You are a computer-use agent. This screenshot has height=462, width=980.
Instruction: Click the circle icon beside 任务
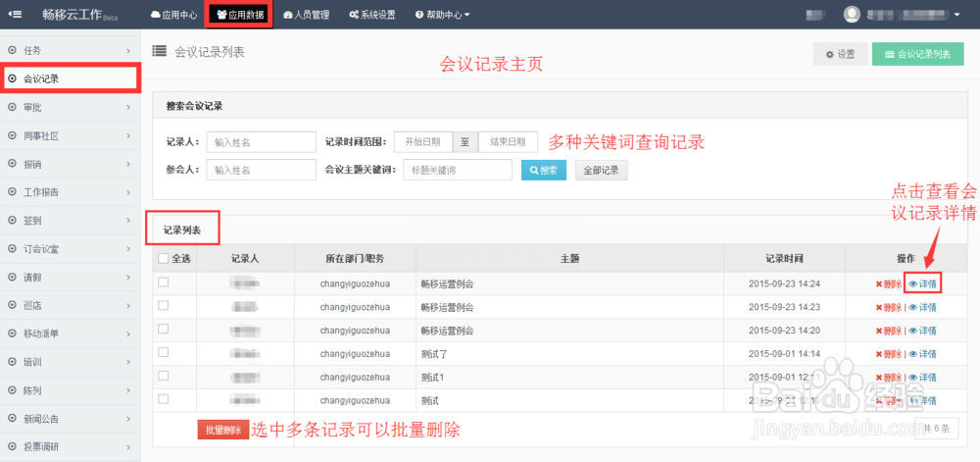click(12, 51)
